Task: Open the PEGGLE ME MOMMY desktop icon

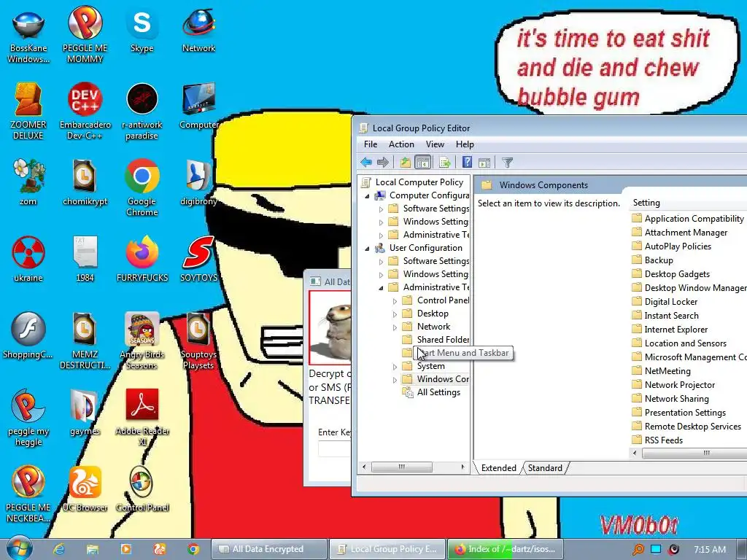Action: point(85,34)
